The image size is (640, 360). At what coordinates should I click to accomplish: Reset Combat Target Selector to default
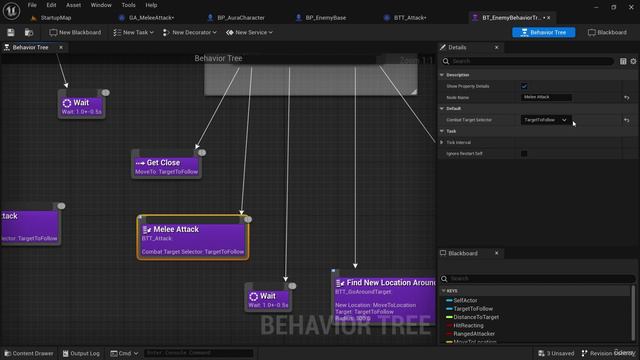[x=627, y=120]
